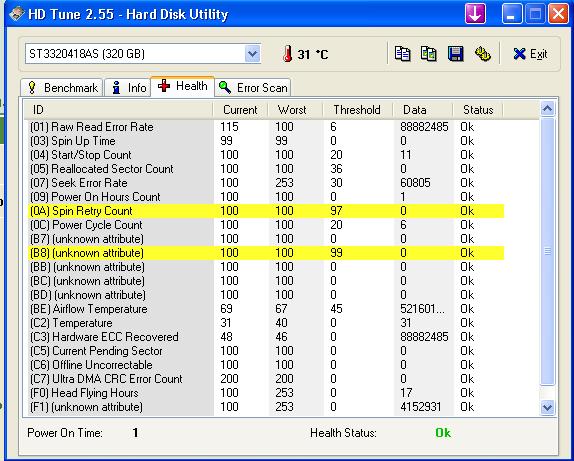574x461 pixels.
Task: Open the ST3320418AS drive dropdown
Action: pos(252,54)
